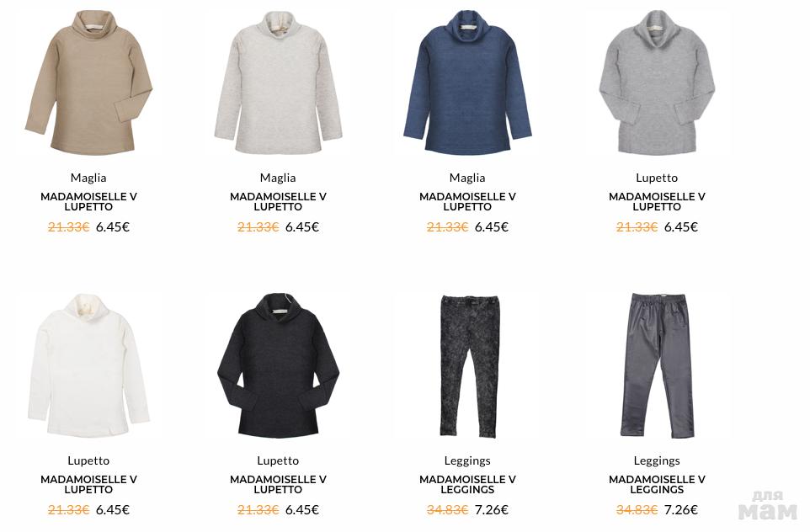Click the для мам watermark logo
This screenshot has width=810, height=532.
768,506
